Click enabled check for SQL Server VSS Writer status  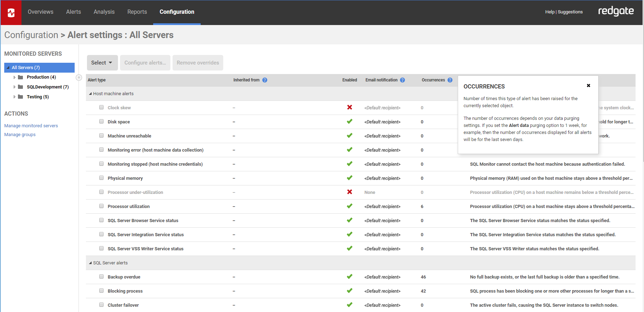350,248
